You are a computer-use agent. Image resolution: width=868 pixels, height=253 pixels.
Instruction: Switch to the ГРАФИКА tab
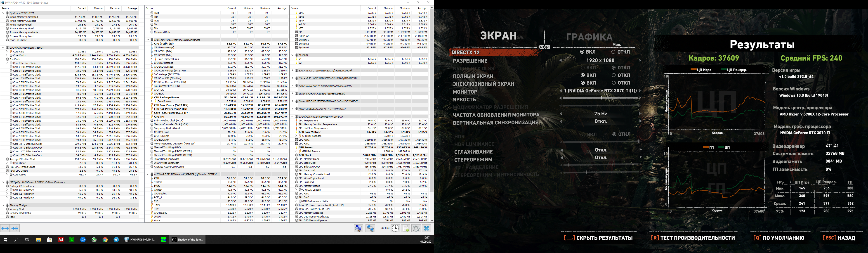[x=589, y=37]
